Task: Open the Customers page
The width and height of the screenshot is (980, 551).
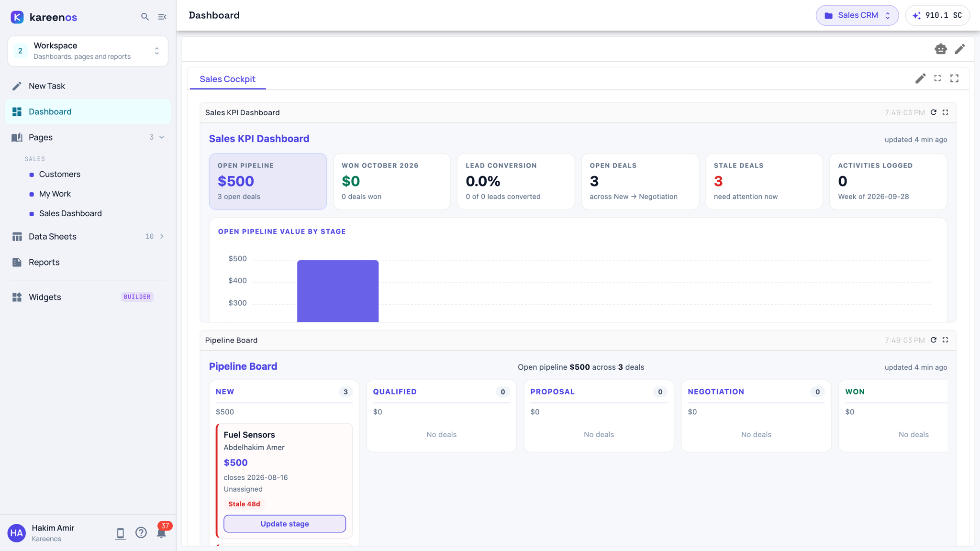Action: pyautogui.click(x=60, y=174)
